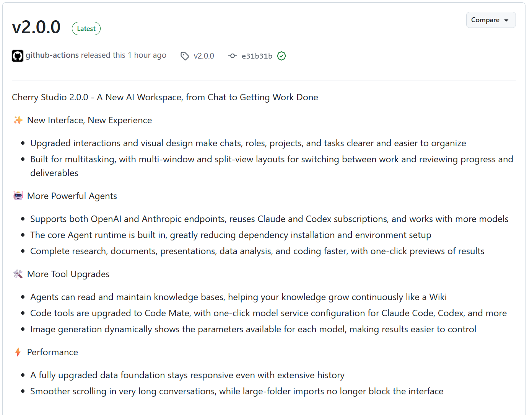Click the commit icon before e31b31b

[x=233, y=56]
